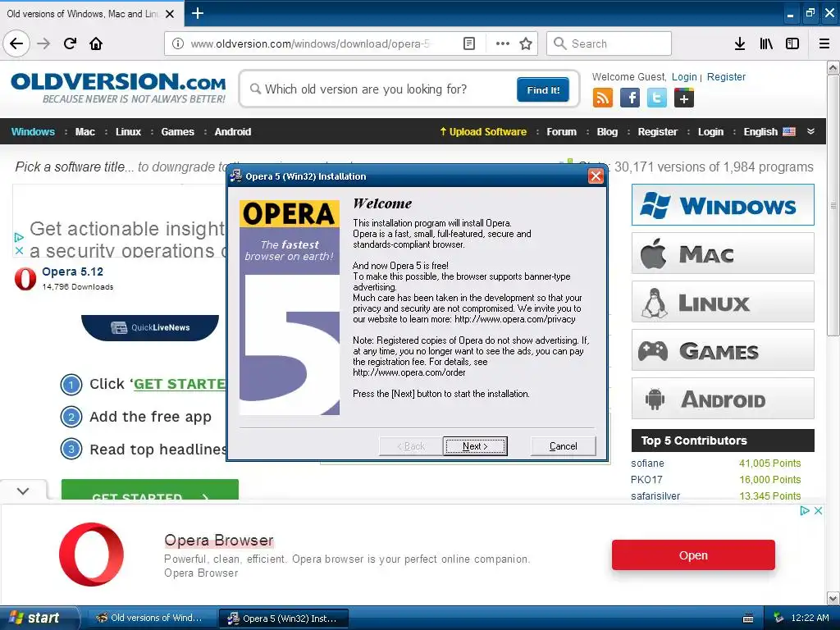
Task: Click the AdChoices triangle icon on left ad
Action: [19, 237]
